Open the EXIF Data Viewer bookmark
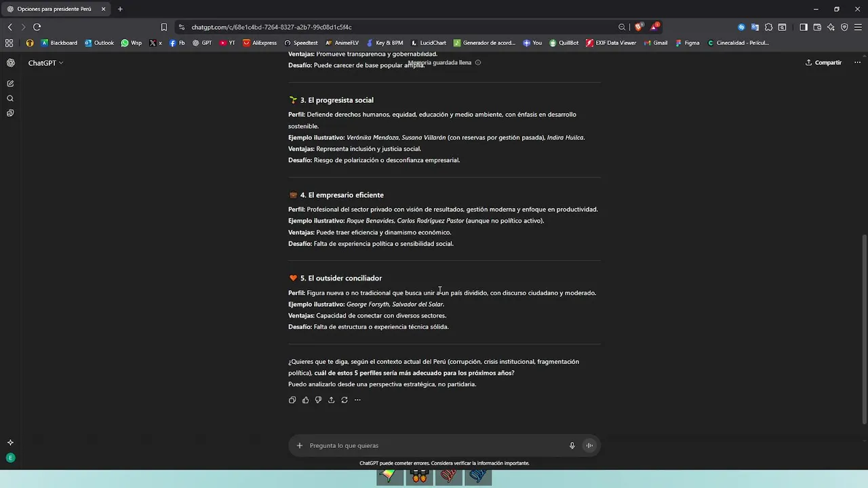Image resolution: width=868 pixels, height=488 pixels. click(611, 43)
